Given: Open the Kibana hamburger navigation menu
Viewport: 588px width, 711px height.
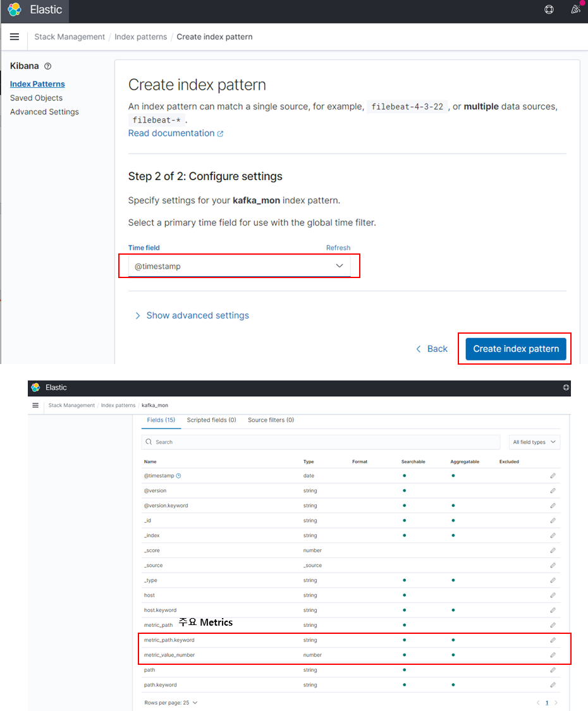Looking at the screenshot, I should tap(14, 37).
